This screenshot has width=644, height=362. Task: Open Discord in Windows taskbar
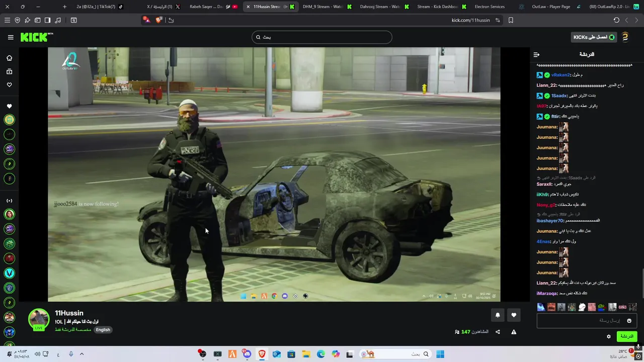[x=247, y=354]
